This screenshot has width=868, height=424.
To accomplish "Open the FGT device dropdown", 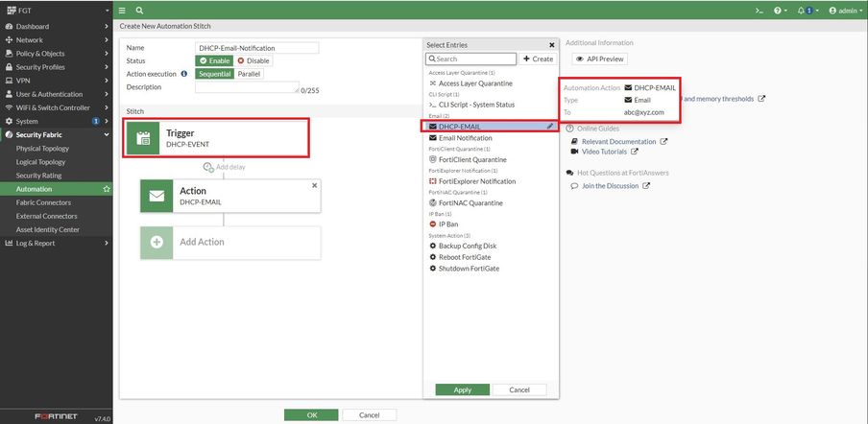I will point(57,11).
